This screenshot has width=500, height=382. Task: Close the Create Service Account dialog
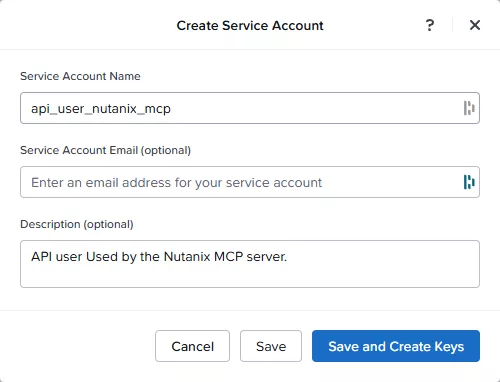point(475,25)
